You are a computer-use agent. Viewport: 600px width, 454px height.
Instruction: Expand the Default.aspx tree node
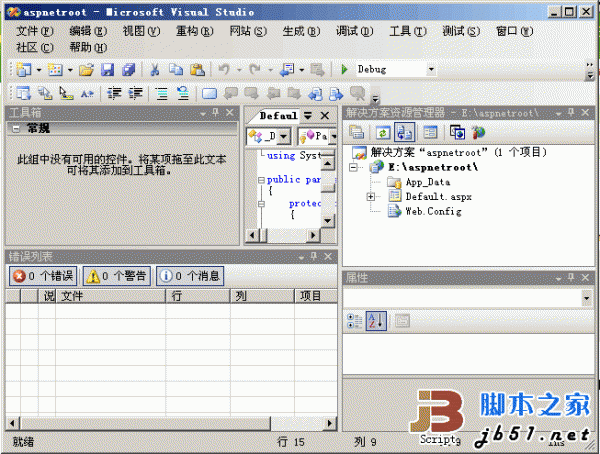coord(370,197)
